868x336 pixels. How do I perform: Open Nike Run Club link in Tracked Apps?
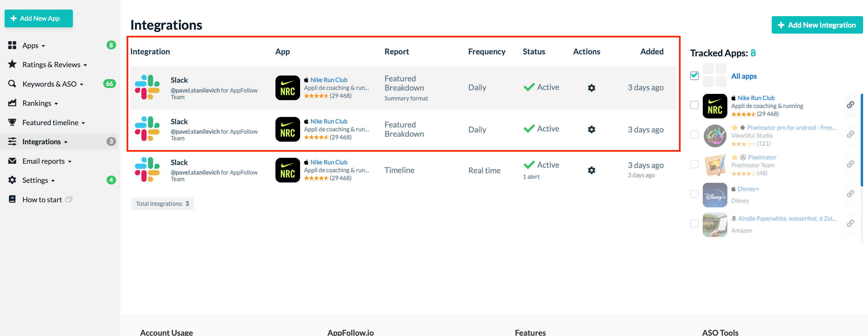click(756, 98)
